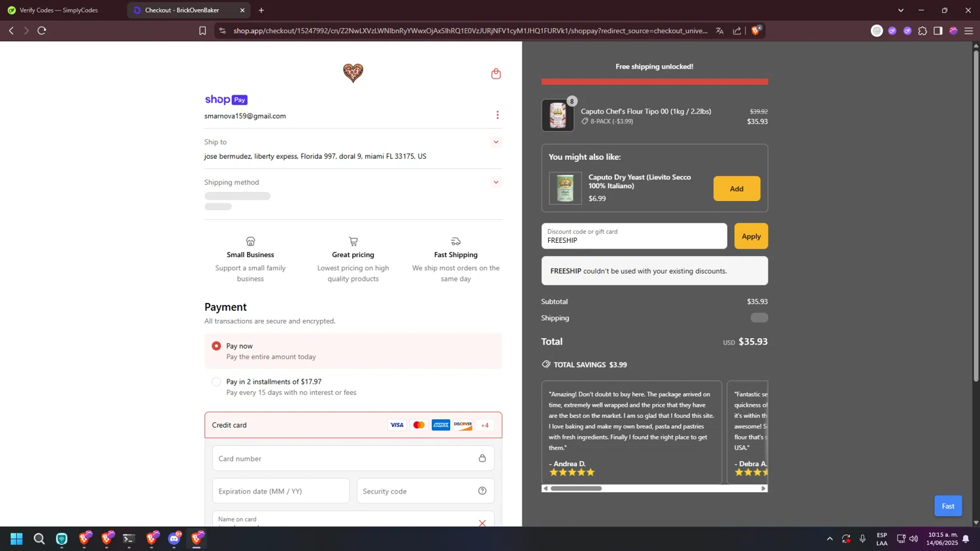Image resolution: width=980 pixels, height=551 pixels.
Task: Click the free shipping progress bar
Action: pos(655,82)
